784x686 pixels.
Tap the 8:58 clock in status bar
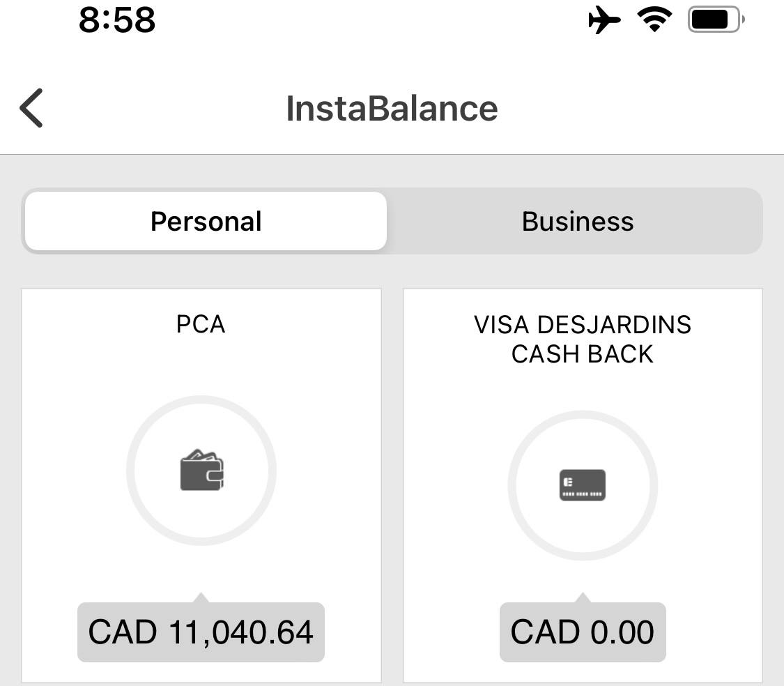pos(117,20)
